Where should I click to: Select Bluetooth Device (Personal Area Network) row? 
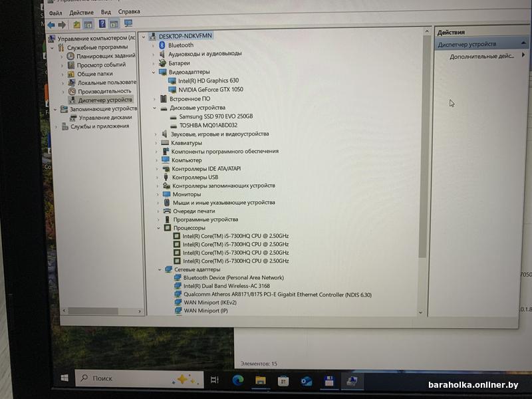(x=233, y=277)
